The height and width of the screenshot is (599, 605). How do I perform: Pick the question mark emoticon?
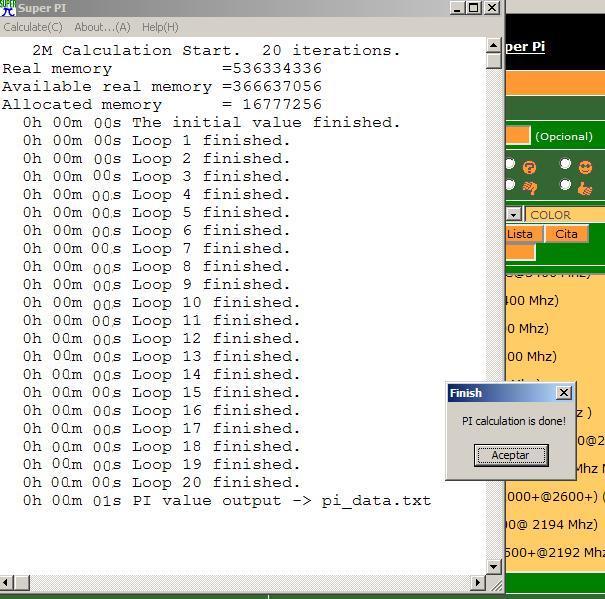pos(530,167)
